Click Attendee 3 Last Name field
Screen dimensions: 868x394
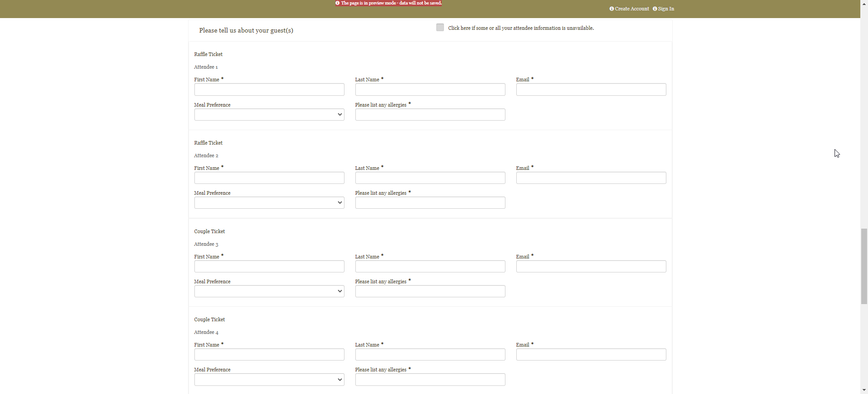(430, 267)
